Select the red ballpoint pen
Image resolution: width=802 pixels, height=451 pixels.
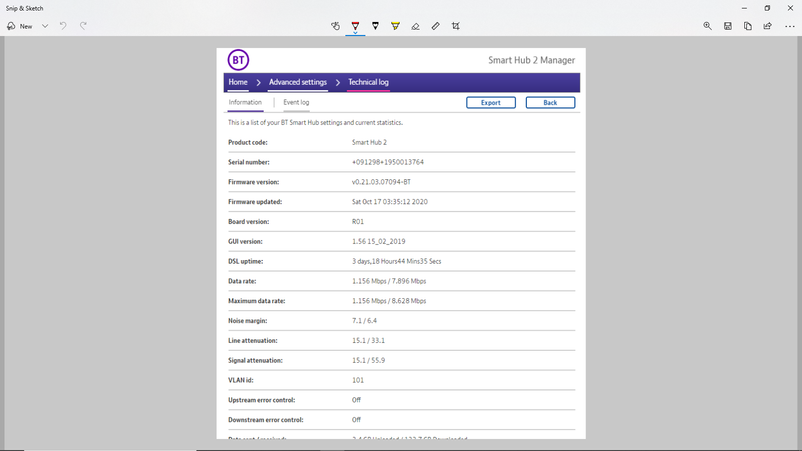(x=355, y=26)
